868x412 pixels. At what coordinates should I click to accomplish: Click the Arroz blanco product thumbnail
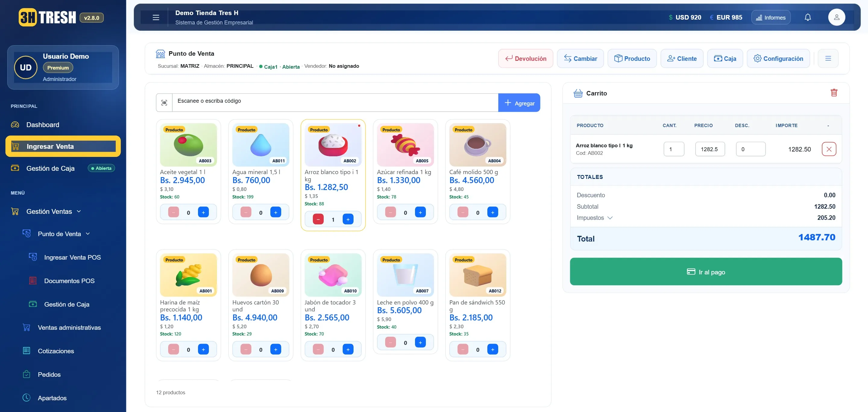coord(333,145)
